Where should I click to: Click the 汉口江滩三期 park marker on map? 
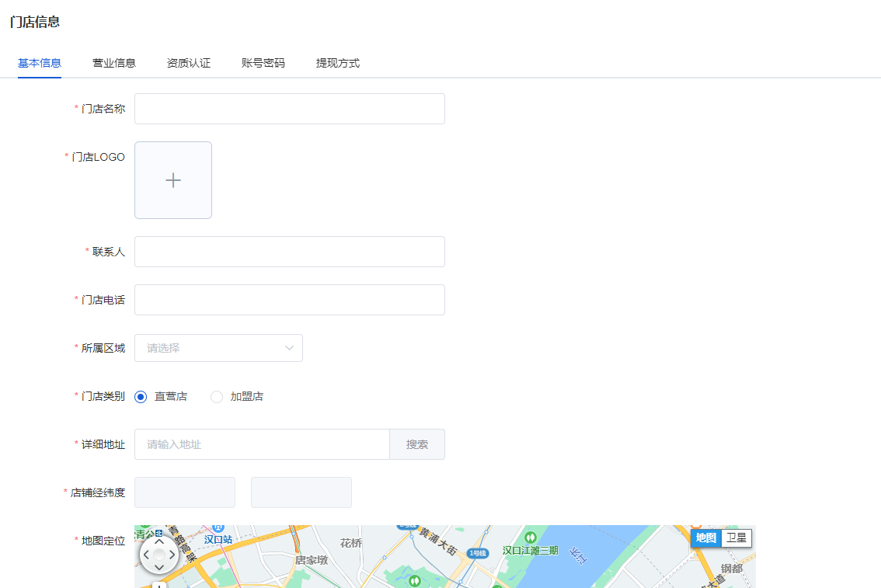click(x=531, y=538)
